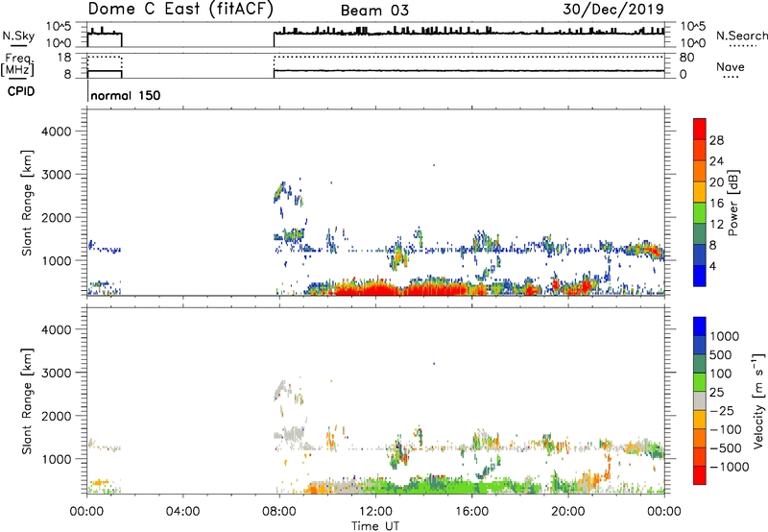Click the power plot 'Slant Range [km]' label
The image size is (768, 532).
coord(27,203)
